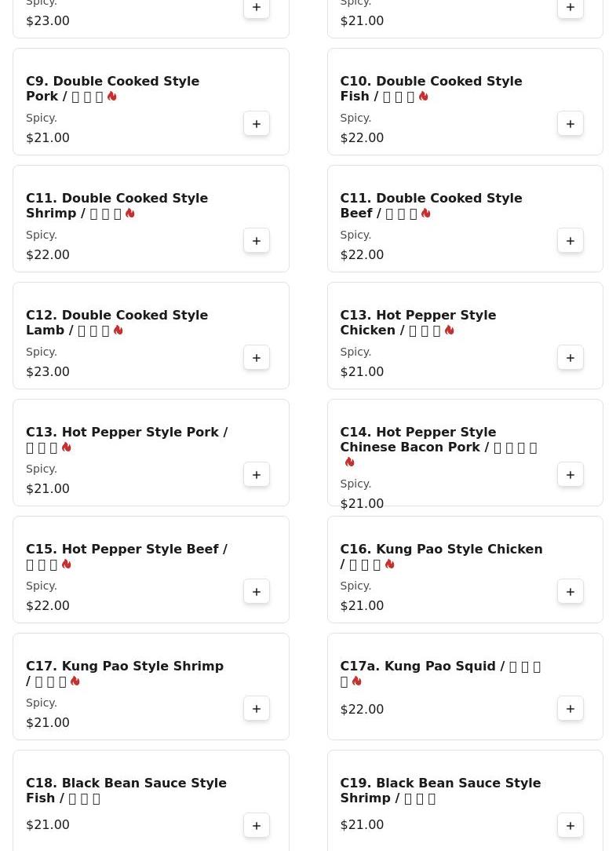Click the $23.00 add button at top left

pos(257,8)
